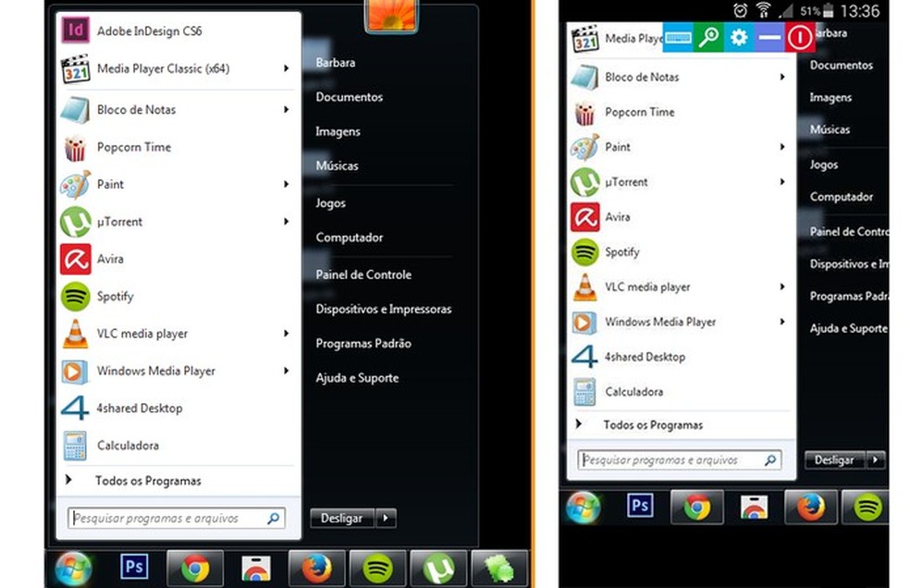
Task: Launch Spotify from left Start menu list
Action: click(x=178, y=296)
